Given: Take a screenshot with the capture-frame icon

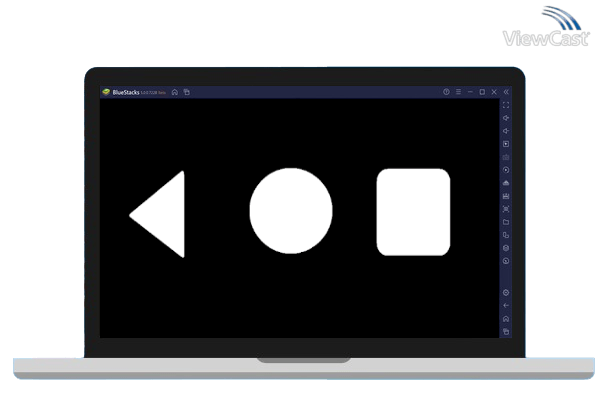Looking at the screenshot, I should click(x=506, y=209).
